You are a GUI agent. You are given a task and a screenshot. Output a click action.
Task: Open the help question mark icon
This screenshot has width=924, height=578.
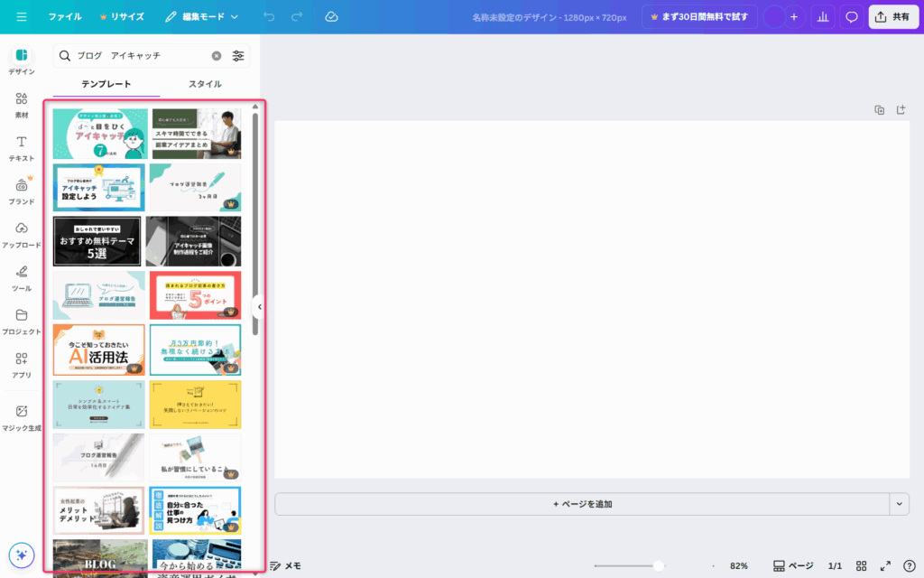[x=909, y=565]
